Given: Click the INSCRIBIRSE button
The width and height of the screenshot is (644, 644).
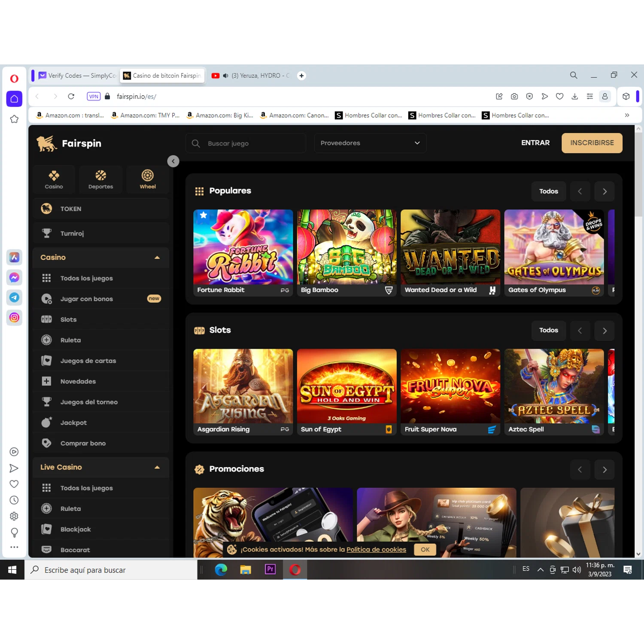Looking at the screenshot, I should point(592,143).
